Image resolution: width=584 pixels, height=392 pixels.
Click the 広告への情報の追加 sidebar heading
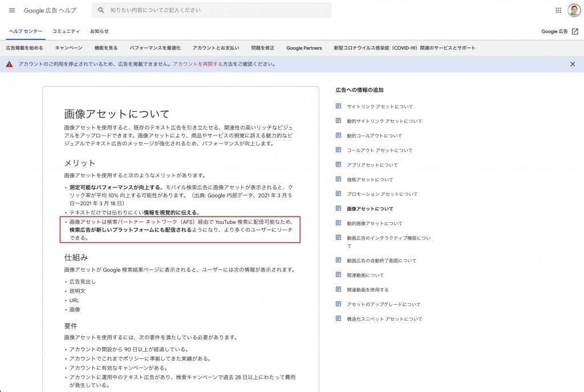point(359,90)
